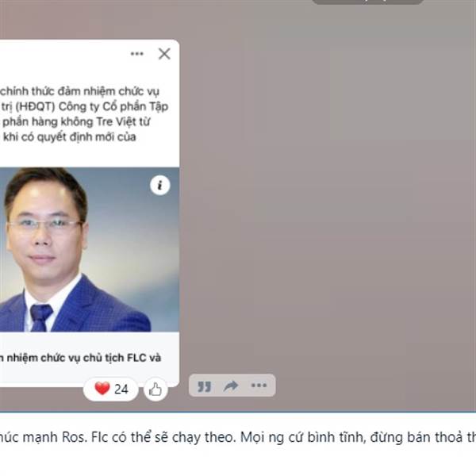Open the three-dot menu on the preview card
Screen dimensions: 476x476
[137, 54]
